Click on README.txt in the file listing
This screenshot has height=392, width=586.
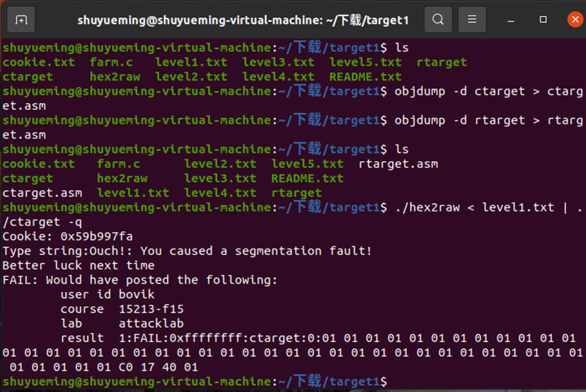[x=365, y=77]
